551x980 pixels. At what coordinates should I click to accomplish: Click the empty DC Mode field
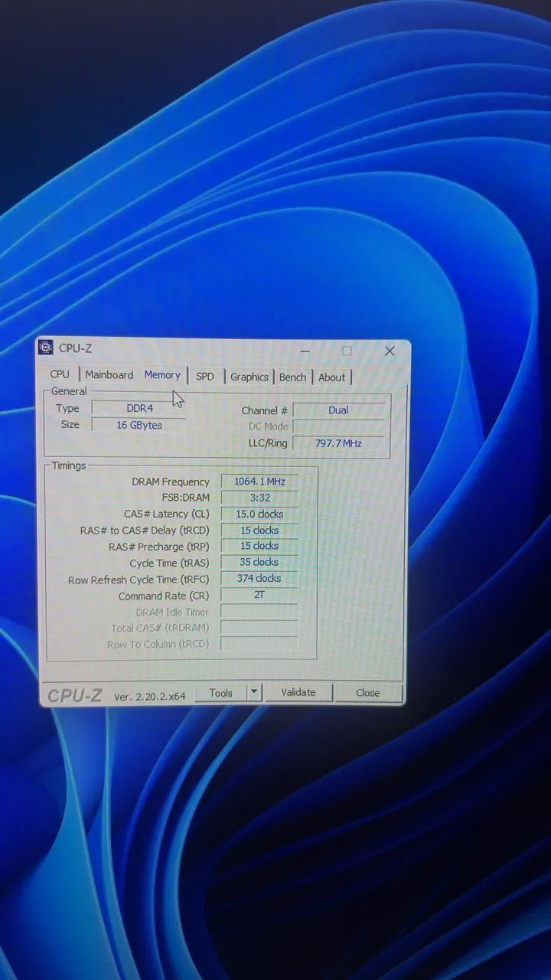click(x=338, y=426)
